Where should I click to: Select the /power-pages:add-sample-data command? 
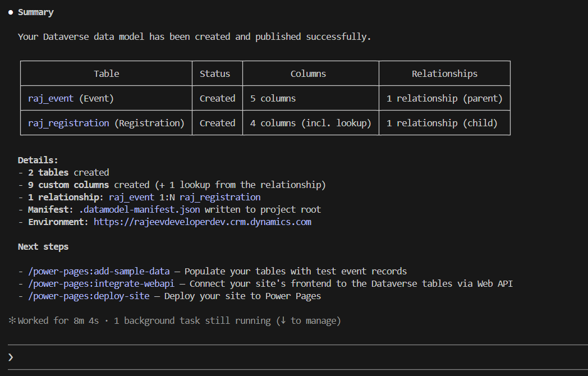[x=99, y=271]
